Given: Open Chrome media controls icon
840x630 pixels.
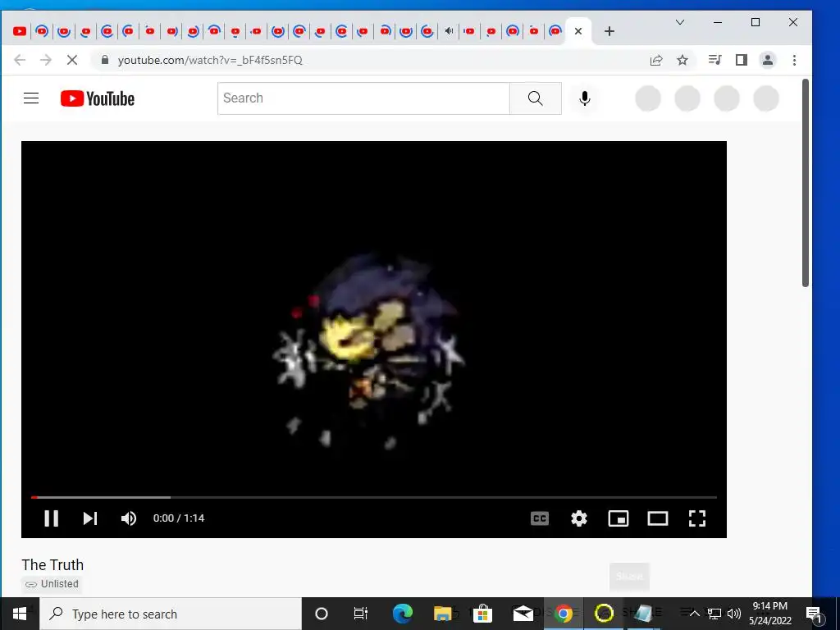Looking at the screenshot, I should (714, 60).
